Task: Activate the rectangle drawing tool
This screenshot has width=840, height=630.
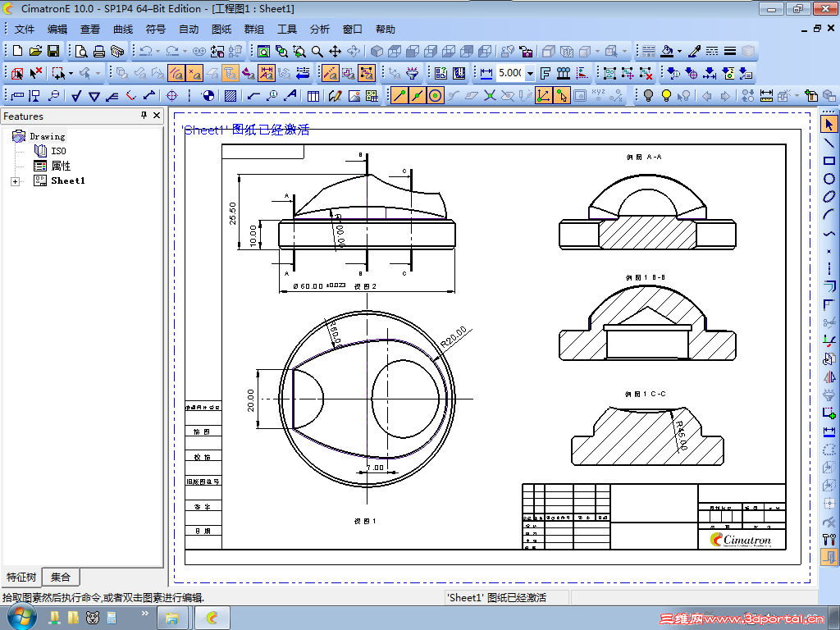Action: tap(829, 161)
